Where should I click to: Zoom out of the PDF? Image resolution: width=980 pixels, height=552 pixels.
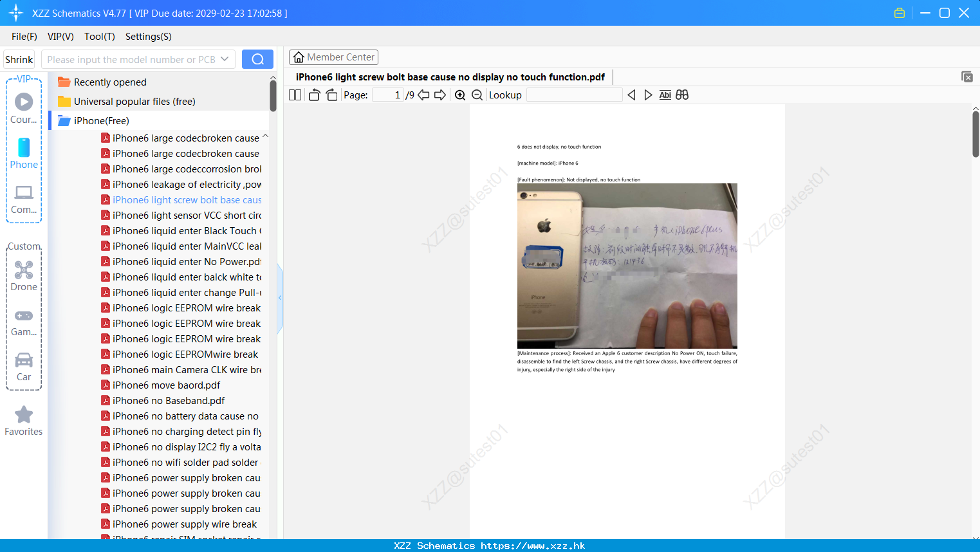click(x=477, y=95)
